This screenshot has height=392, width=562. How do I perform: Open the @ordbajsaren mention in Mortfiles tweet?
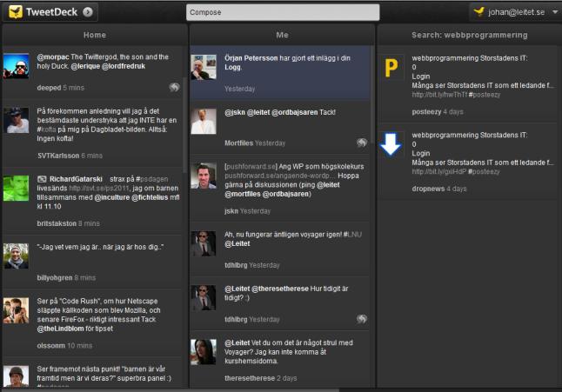(x=295, y=112)
